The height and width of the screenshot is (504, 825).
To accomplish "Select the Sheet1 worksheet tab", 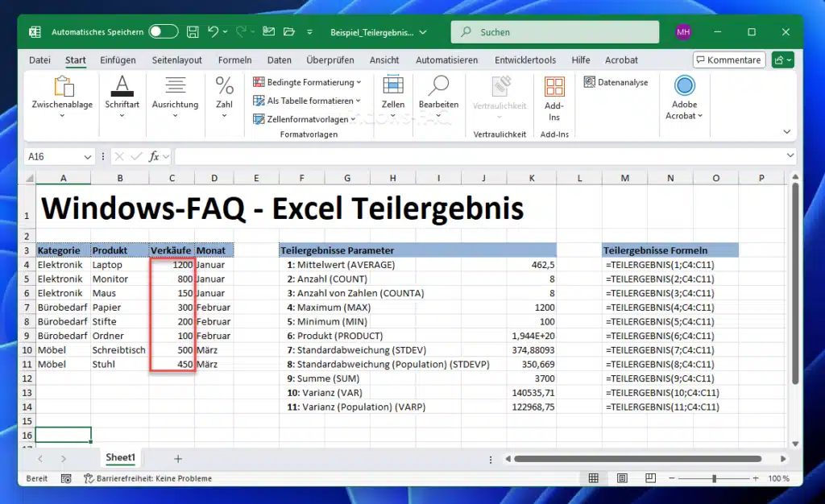I will pos(121,458).
